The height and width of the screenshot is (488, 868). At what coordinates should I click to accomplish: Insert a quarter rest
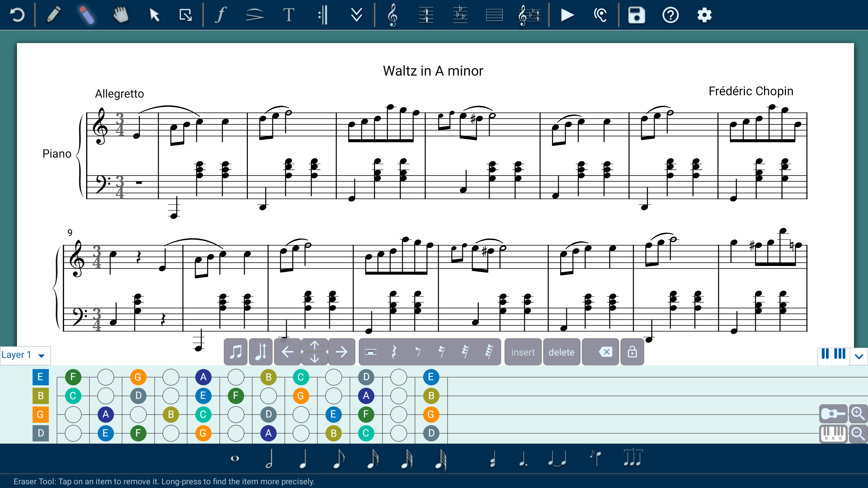pos(394,352)
